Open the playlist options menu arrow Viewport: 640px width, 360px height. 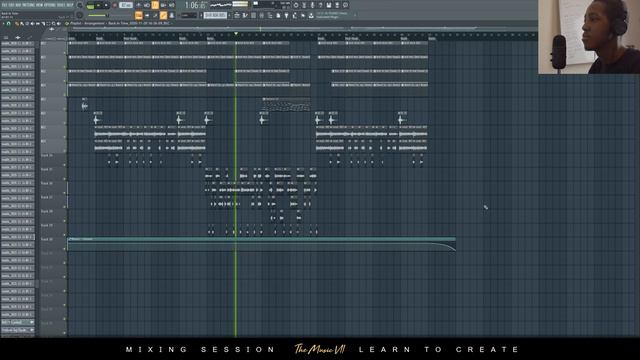[x=3, y=24]
